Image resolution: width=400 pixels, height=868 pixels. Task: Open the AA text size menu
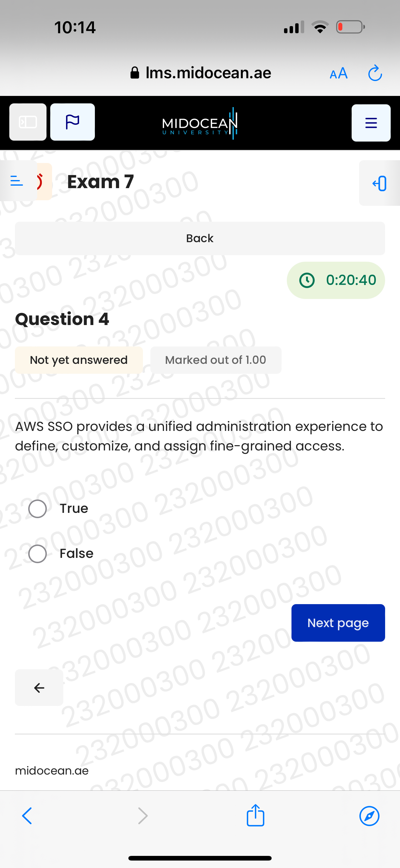338,73
